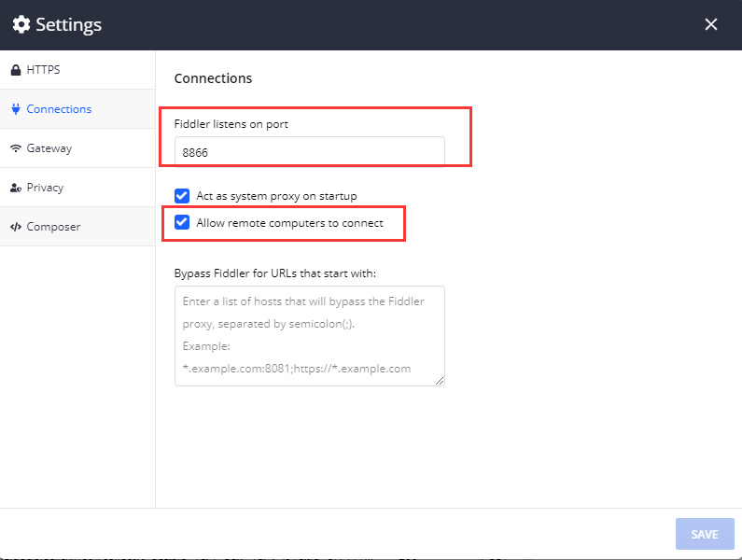Click the HTTPS lock icon
This screenshot has height=560, width=742.
tap(15, 70)
